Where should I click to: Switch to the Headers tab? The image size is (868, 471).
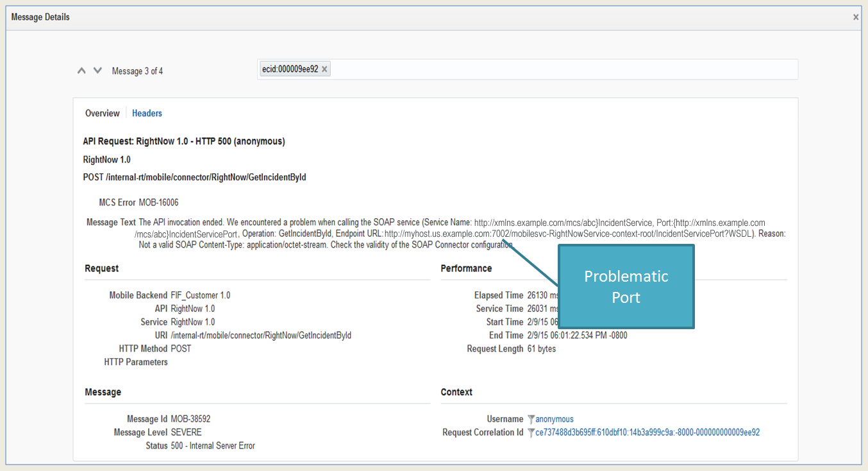(x=147, y=114)
